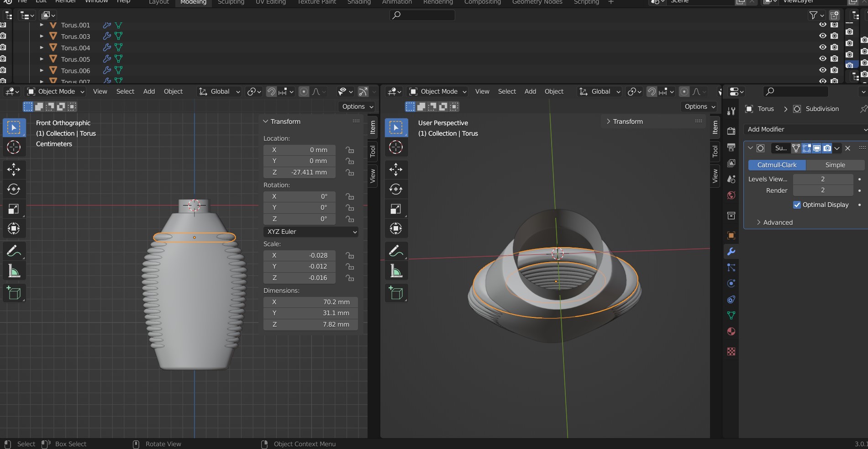
Task: Toggle modifier on-cage display
Action: coord(796,148)
